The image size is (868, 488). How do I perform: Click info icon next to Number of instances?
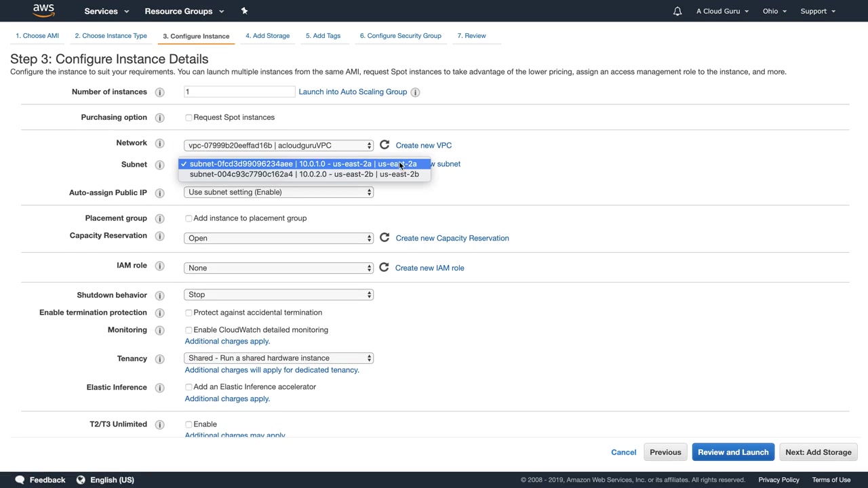point(160,92)
